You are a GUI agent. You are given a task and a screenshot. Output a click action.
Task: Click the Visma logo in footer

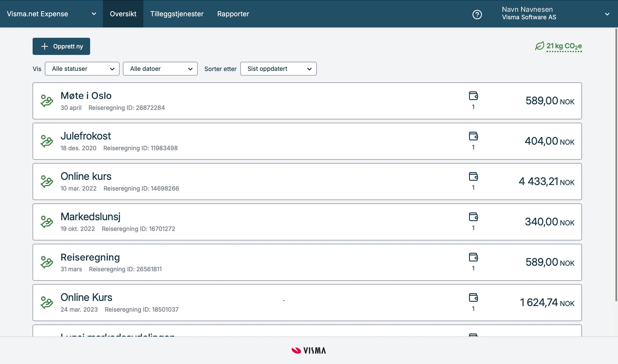(309, 350)
